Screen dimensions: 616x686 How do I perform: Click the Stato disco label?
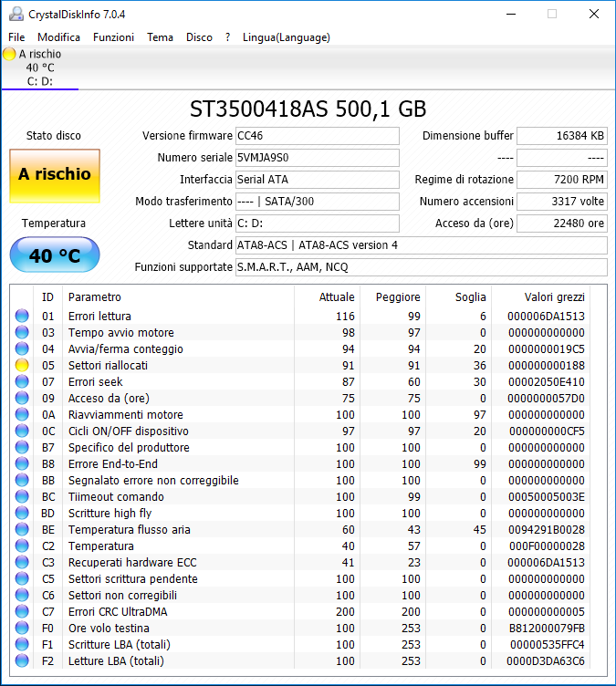[54, 136]
